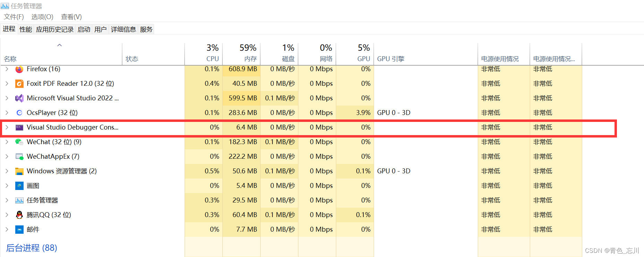Open the 查看(V) menu

71,17
